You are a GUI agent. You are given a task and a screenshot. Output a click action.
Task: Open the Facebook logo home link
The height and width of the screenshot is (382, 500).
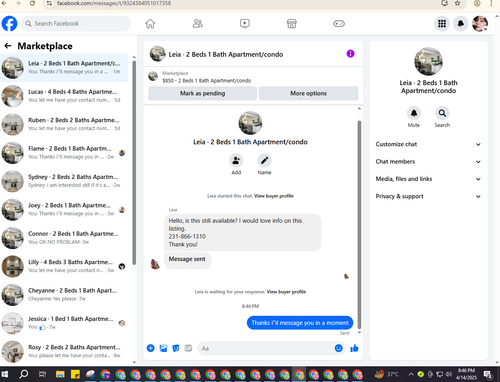pyautogui.click(x=9, y=24)
